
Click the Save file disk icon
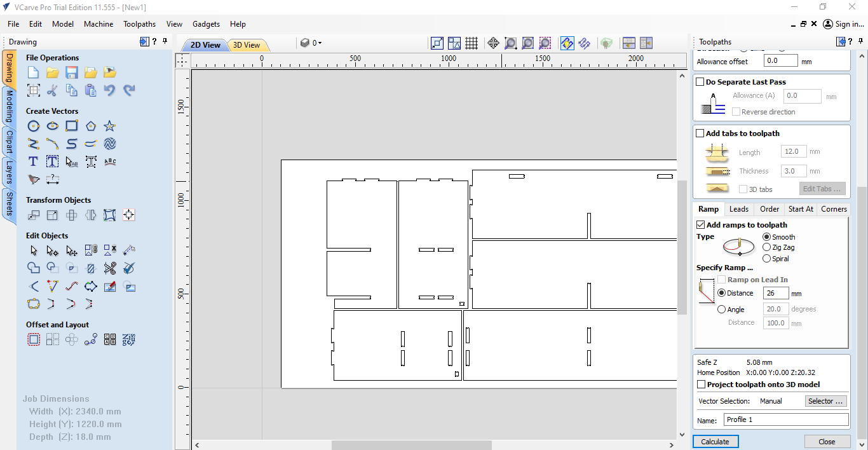pyautogui.click(x=72, y=72)
